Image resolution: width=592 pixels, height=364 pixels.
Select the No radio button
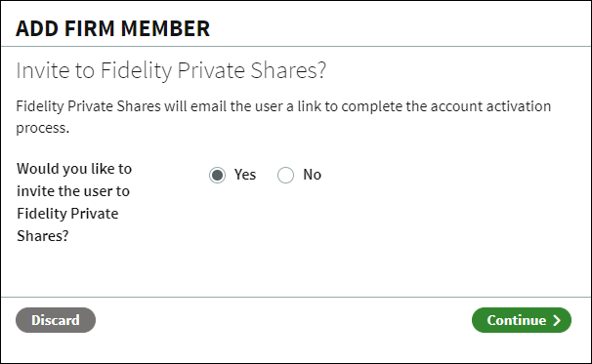(285, 175)
